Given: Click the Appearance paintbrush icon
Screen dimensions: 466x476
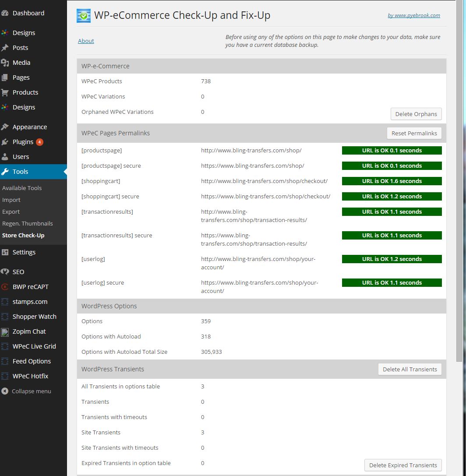Looking at the screenshot, I should click(5, 127).
